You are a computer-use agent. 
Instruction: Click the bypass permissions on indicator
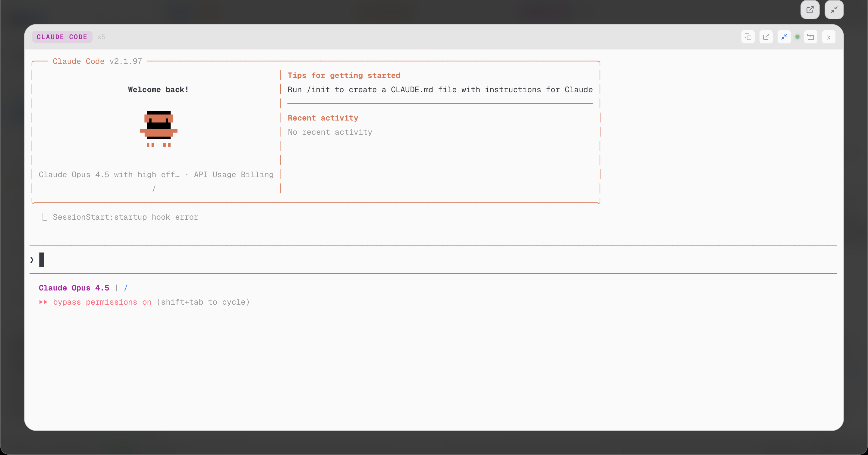(102, 302)
